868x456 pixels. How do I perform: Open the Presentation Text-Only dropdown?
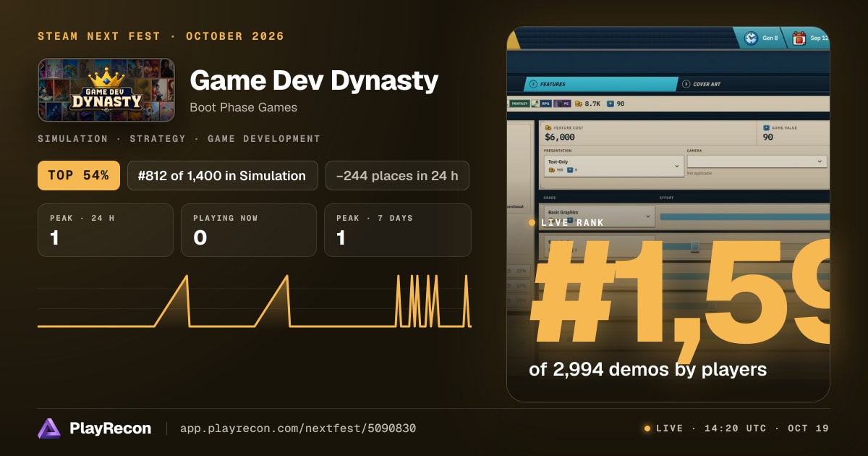coord(613,166)
